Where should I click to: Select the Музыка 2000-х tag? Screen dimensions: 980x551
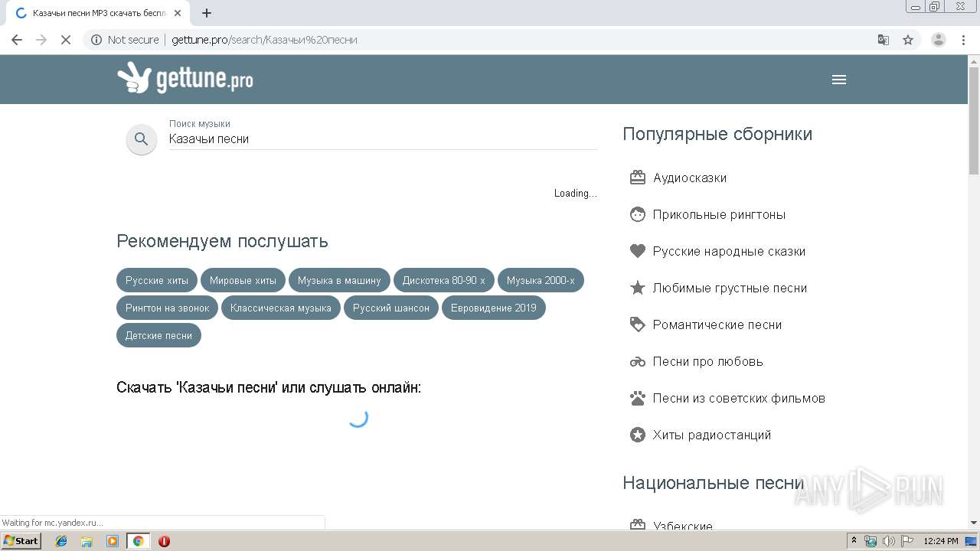pos(541,280)
